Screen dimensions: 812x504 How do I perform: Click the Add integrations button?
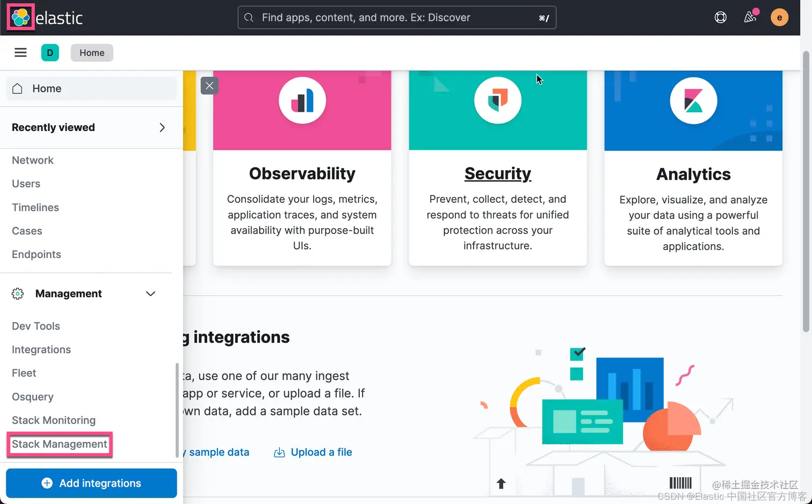tap(91, 483)
